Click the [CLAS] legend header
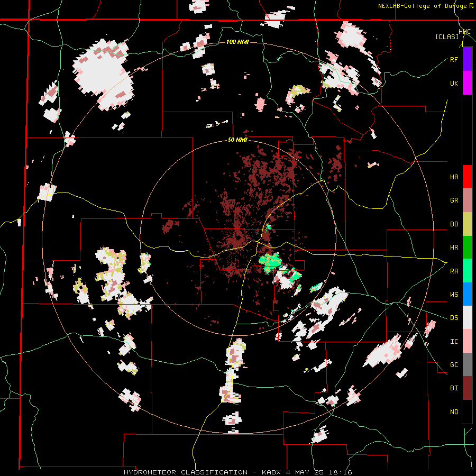This screenshot has width=476, height=476. (447, 36)
